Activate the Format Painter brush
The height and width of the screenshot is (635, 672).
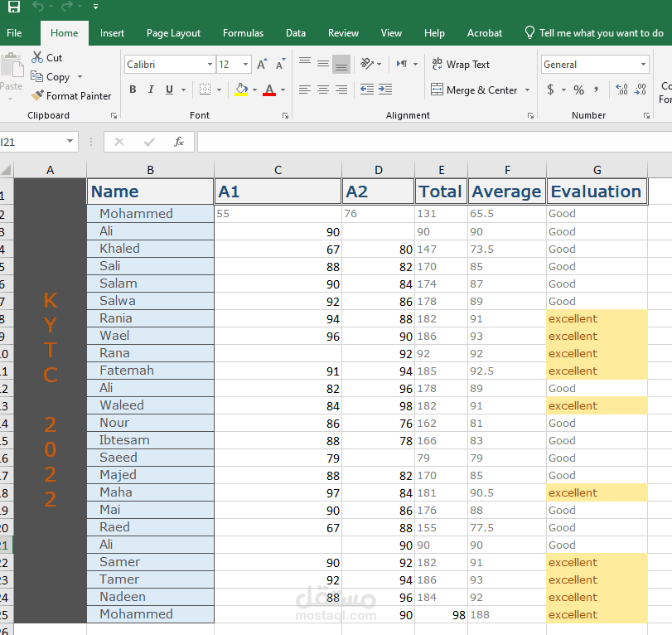(37, 95)
